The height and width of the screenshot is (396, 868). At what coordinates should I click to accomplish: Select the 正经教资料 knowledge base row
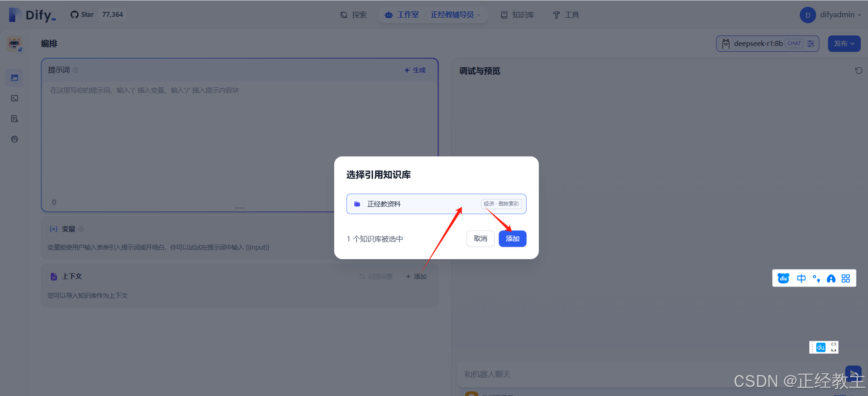(x=437, y=204)
